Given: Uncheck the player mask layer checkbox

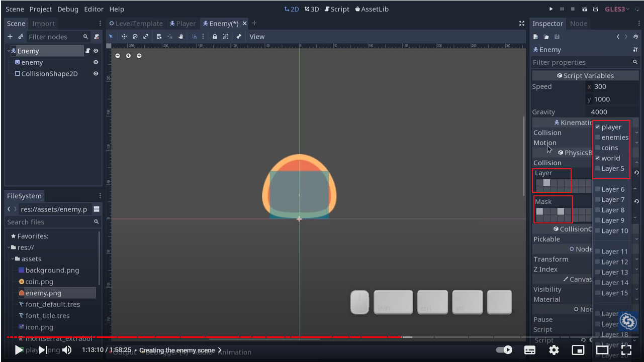Looking at the screenshot, I should tap(598, 127).
